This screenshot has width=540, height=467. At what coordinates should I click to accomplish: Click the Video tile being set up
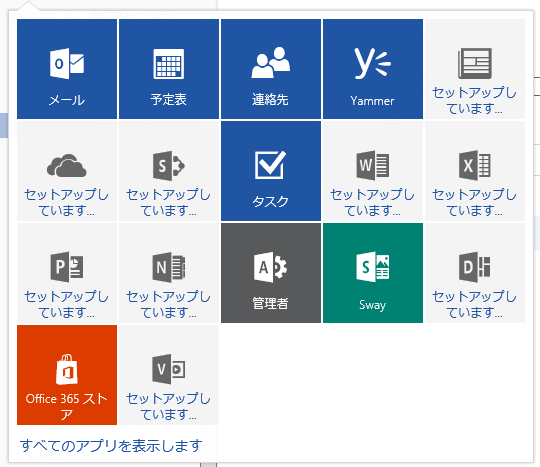(x=169, y=375)
